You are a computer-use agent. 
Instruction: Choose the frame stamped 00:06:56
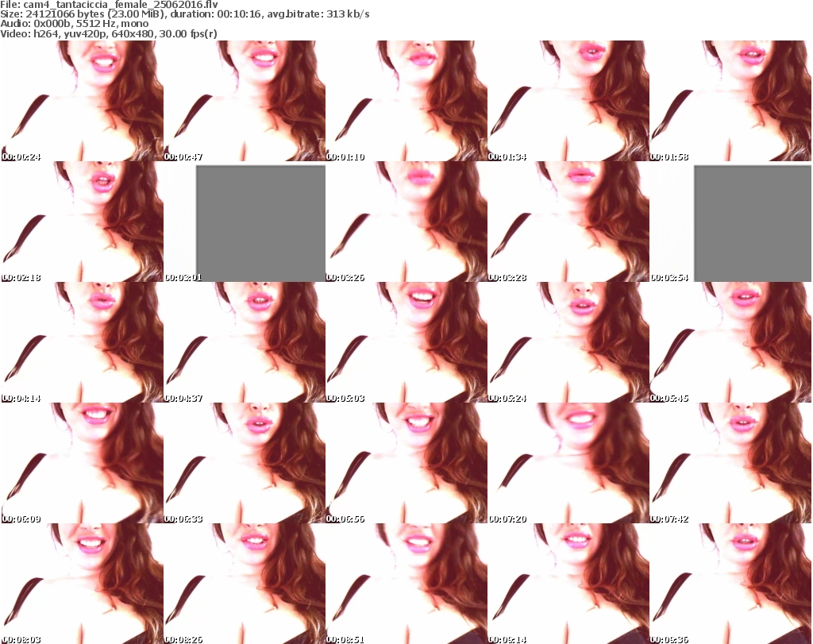pyautogui.click(x=406, y=463)
